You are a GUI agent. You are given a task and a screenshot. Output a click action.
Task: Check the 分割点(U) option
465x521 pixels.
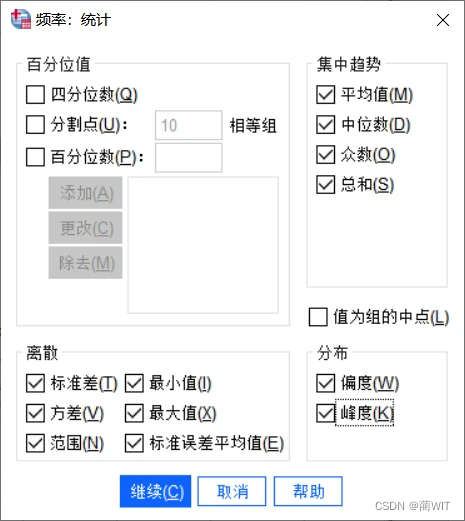35,125
